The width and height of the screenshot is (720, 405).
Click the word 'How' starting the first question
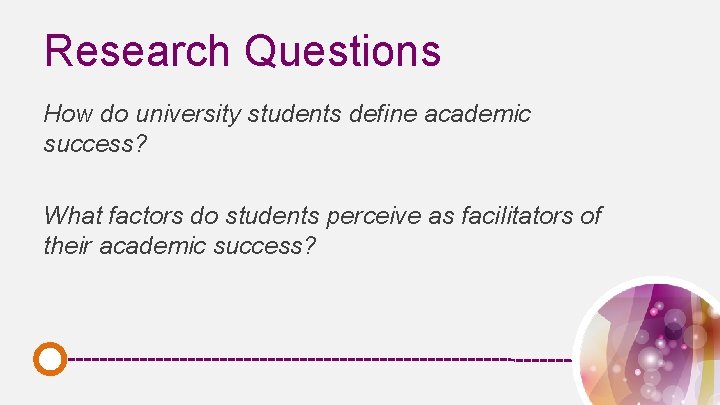tap(68, 113)
